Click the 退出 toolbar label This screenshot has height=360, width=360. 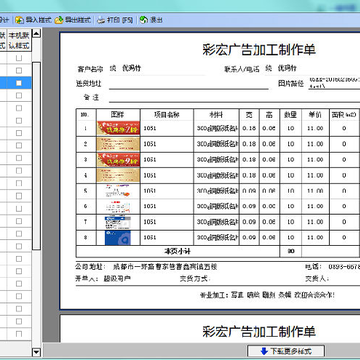tap(156, 20)
